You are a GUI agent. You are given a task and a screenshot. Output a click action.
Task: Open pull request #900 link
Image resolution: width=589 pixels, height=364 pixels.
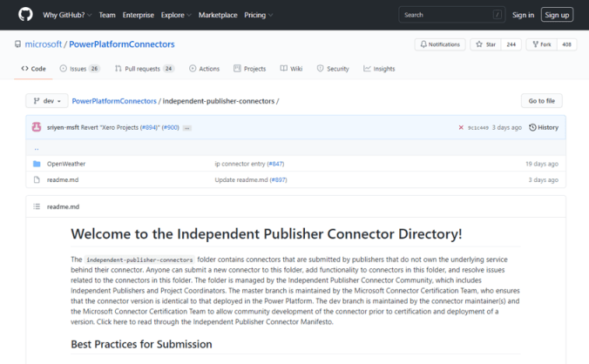[171, 128]
